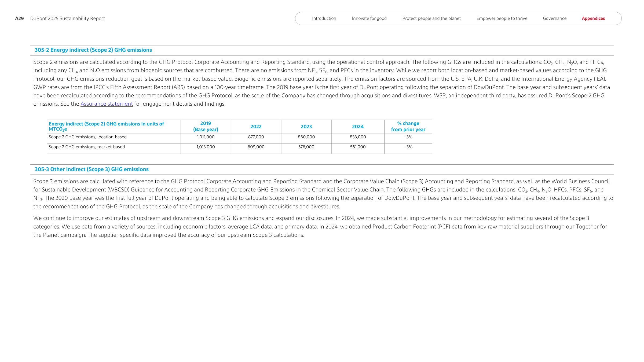The height and width of the screenshot is (362, 644).
Task: Select the 609,000 cell value
Action: 256,147
